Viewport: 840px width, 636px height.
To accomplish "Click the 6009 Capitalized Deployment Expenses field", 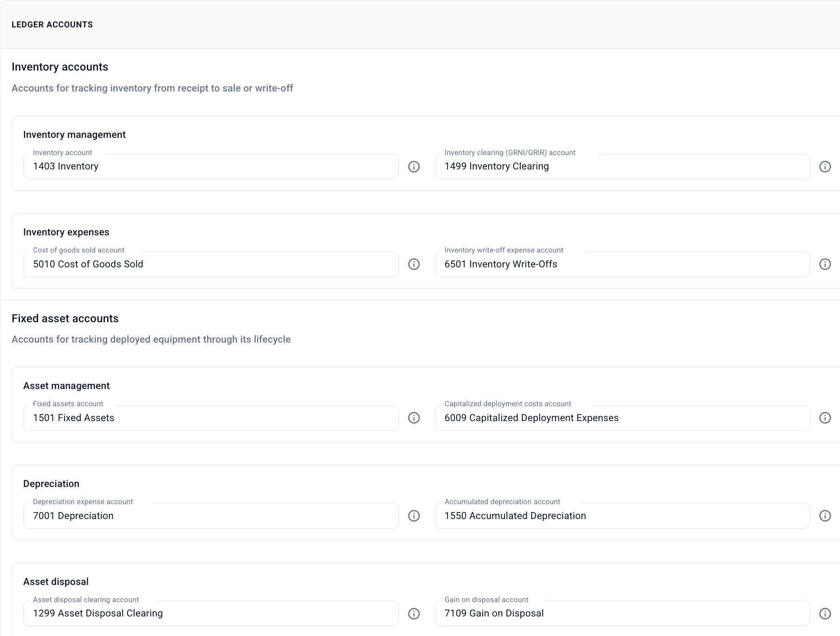I will point(622,418).
